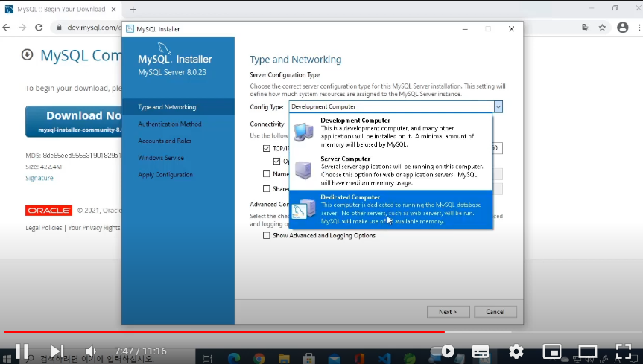Click the download arrow icon by MySQL heading

point(27,54)
